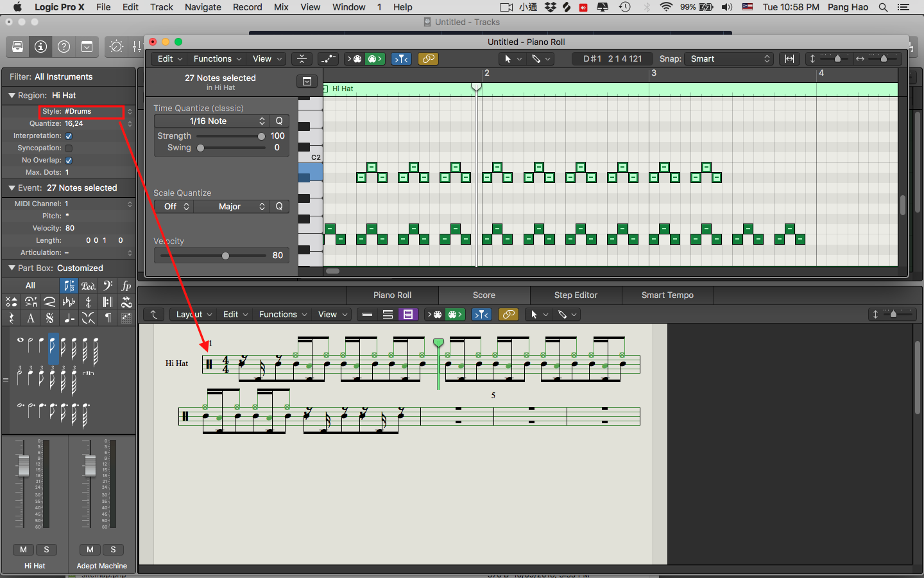Open the Snap Smart dropdown

(730, 58)
